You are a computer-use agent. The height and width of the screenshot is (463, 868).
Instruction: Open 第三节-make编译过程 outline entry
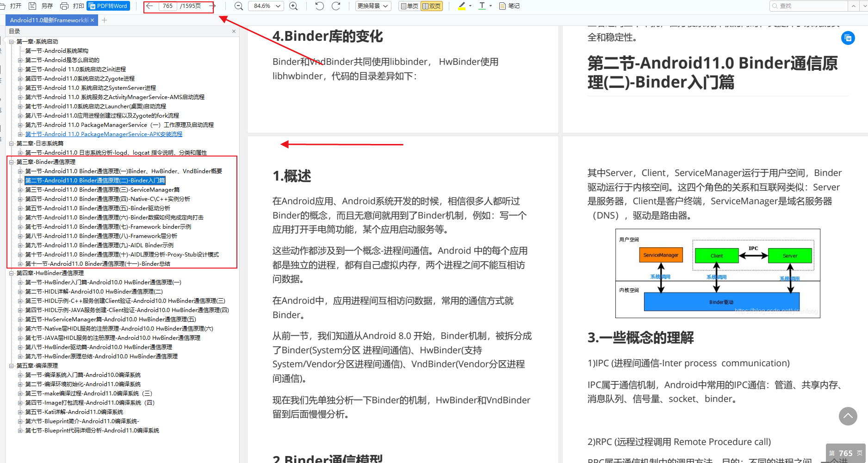click(89, 394)
